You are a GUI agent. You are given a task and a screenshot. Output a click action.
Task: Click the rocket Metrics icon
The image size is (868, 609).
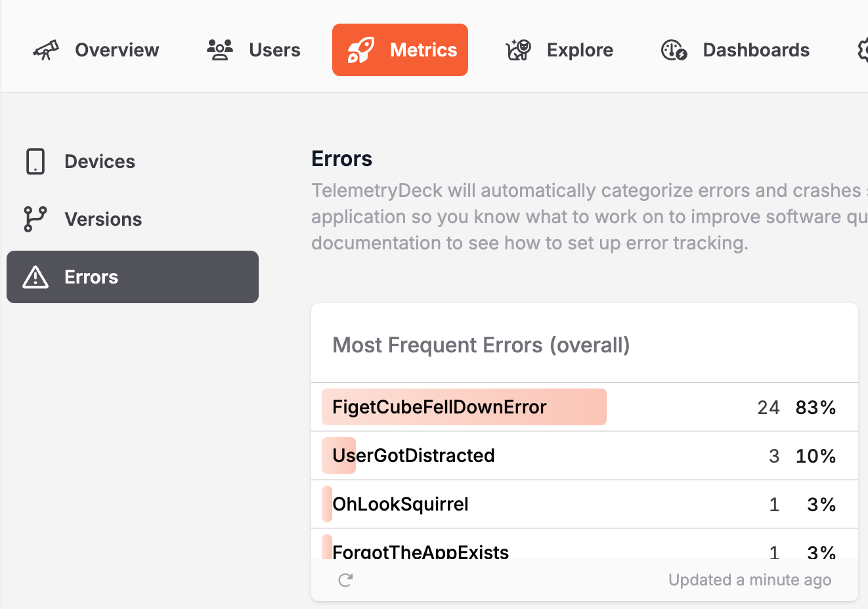click(x=361, y=50)
